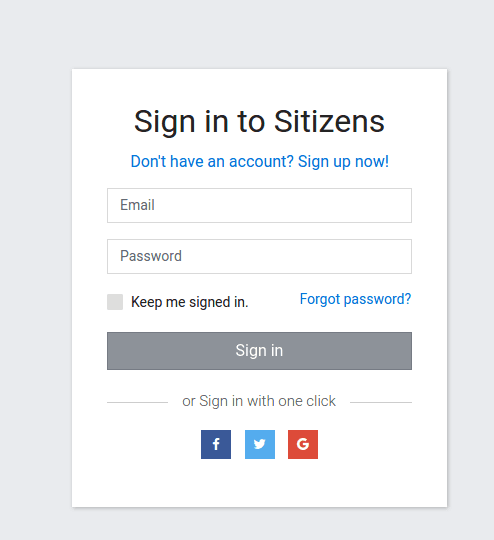The image size is (494, 540).
Task: Focus the Password input field
Action: click(x=259, y=257)
